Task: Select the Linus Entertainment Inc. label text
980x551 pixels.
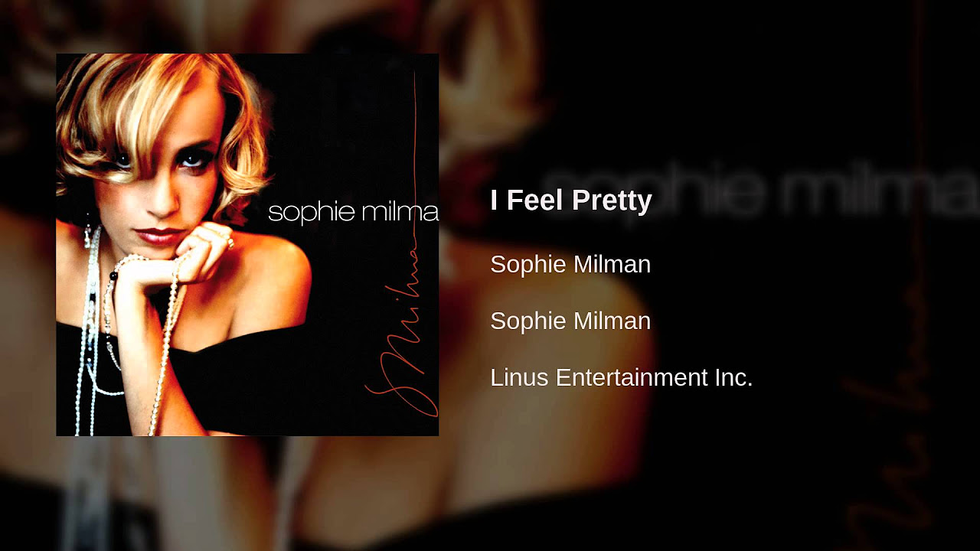Action: (x=622, y=377)
